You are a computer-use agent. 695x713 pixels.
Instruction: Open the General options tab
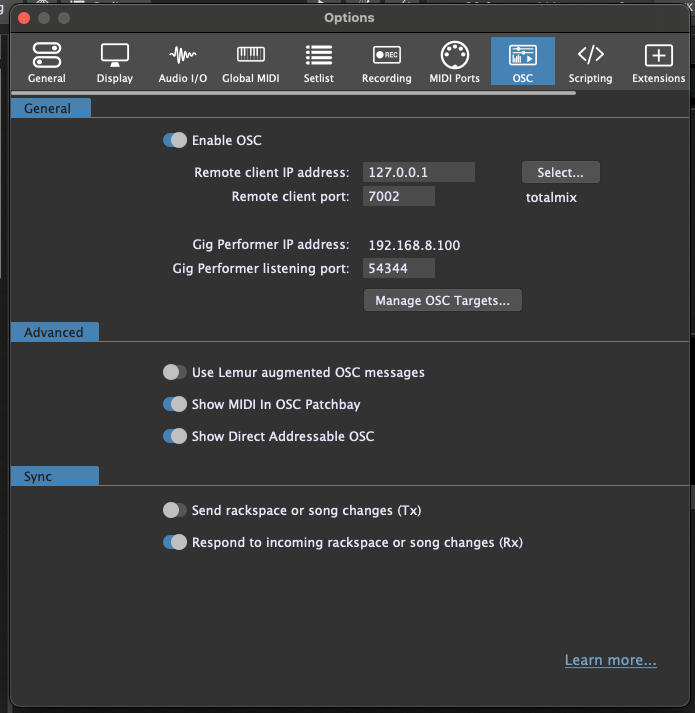point(46,62)
